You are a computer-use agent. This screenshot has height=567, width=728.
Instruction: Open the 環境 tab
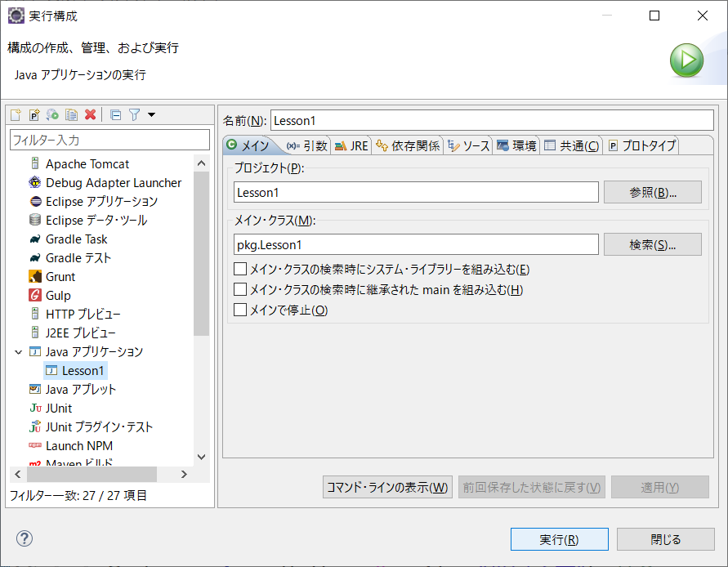516,145
